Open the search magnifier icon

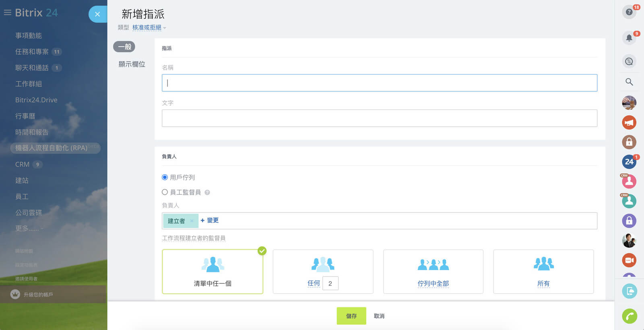pyautogui.click(x=629, y=82)
